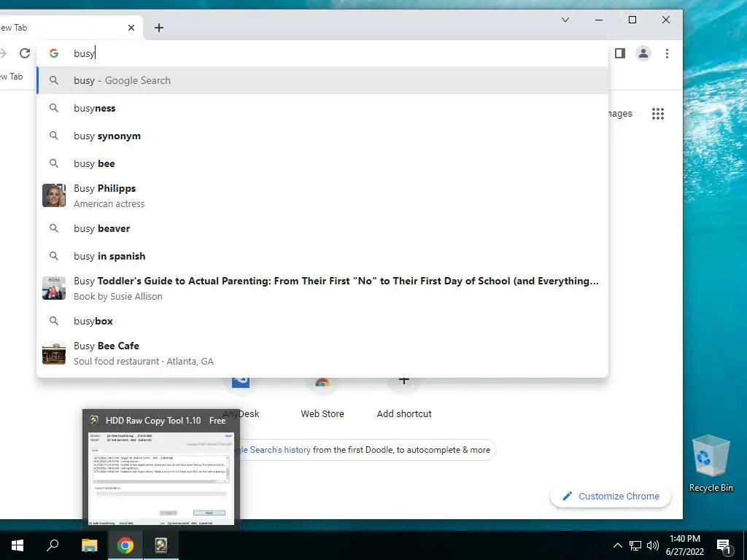Select the 'busy bee' suggestion
Image resolution: width=747 pixels, height=560 pixels.
(x=322, y=163)
